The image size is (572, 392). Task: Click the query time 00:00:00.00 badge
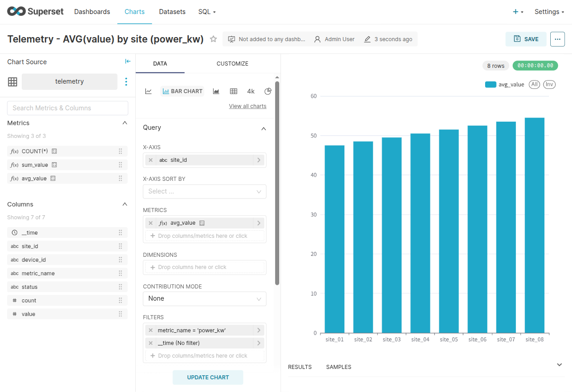click(x=535, y=66)
